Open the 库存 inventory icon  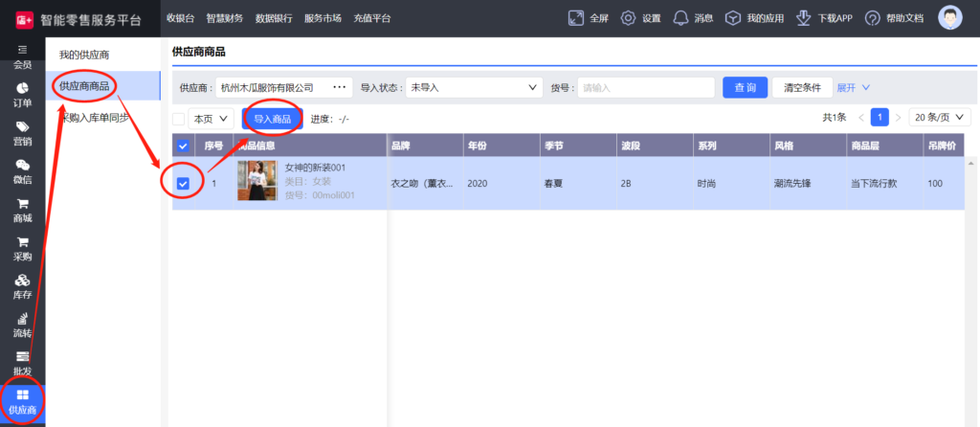pyautogui.click(x=23, y=281)
